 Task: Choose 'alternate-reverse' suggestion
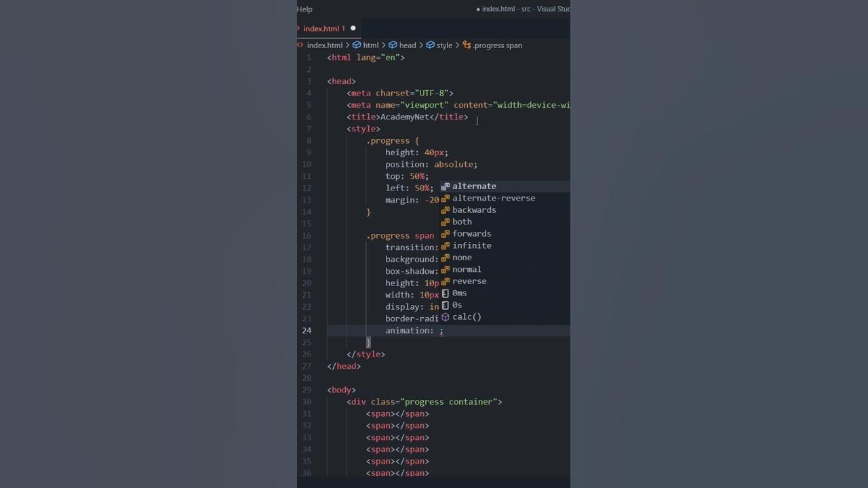coord(505,198)
